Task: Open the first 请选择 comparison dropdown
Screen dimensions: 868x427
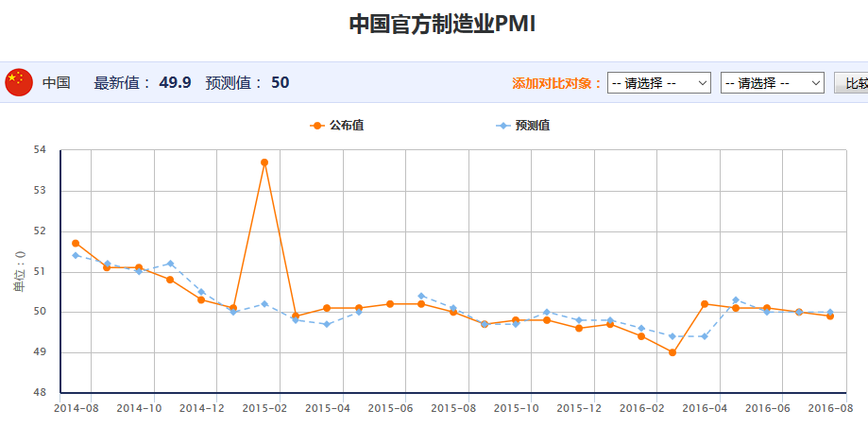Action: coord(658,83)
